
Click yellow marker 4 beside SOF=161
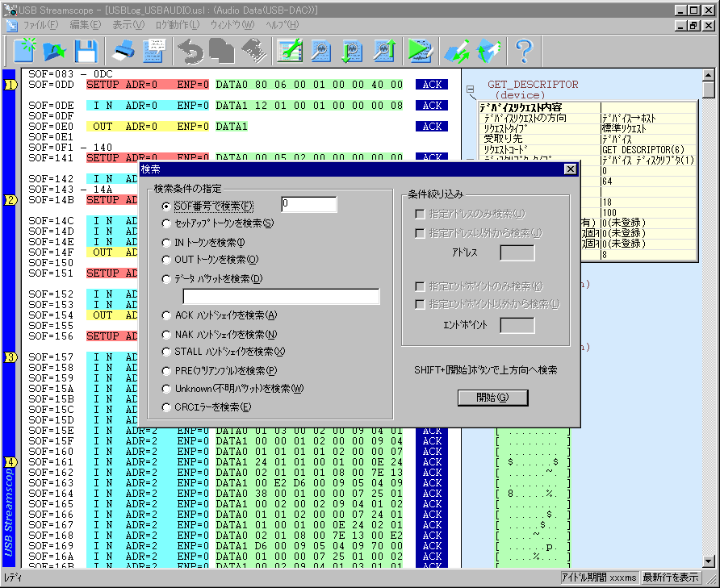10,462
